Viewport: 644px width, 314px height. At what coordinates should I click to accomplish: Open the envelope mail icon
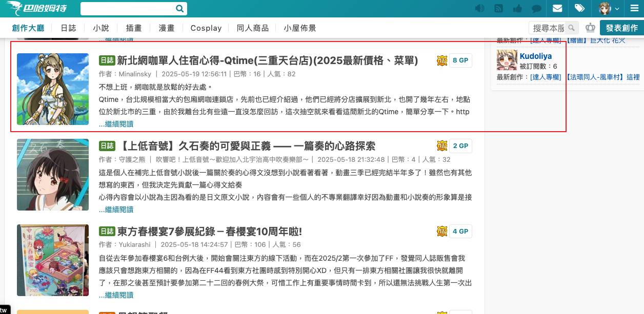point(557,8)
